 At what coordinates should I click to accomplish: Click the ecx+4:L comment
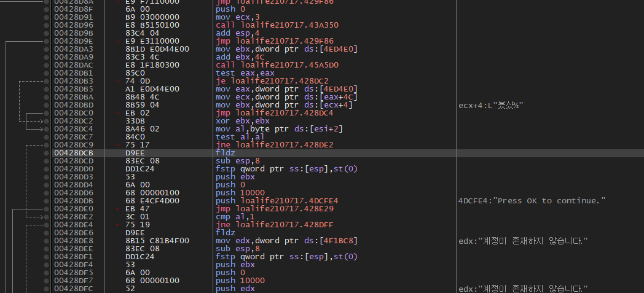click(491, 106)
